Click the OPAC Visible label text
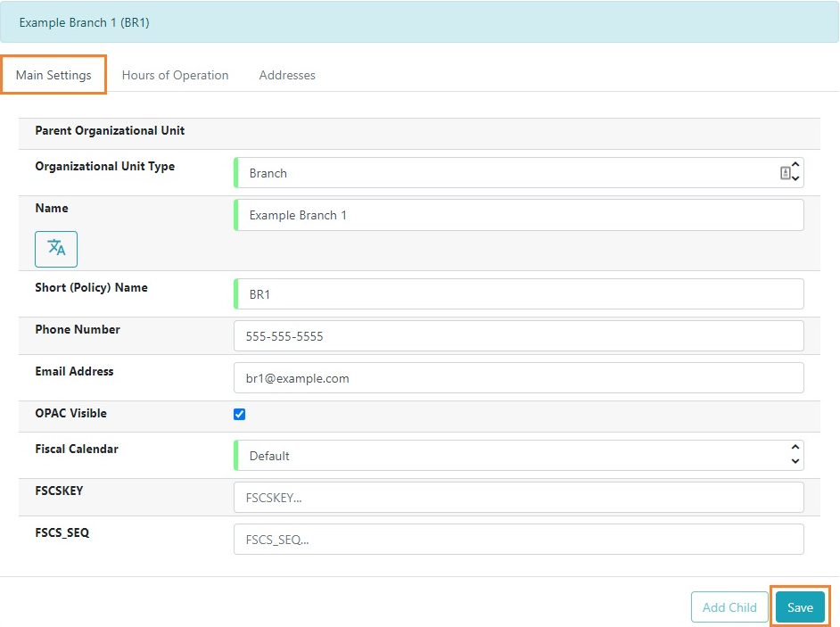 point(70,414)
